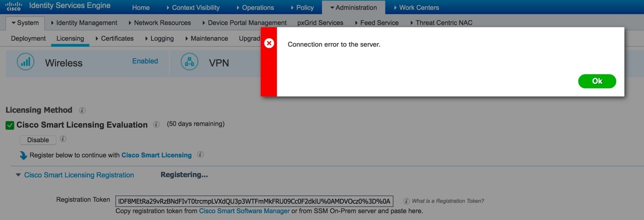
Task: Expand the Device Portal Management submenu
Action: coord(245,22)
